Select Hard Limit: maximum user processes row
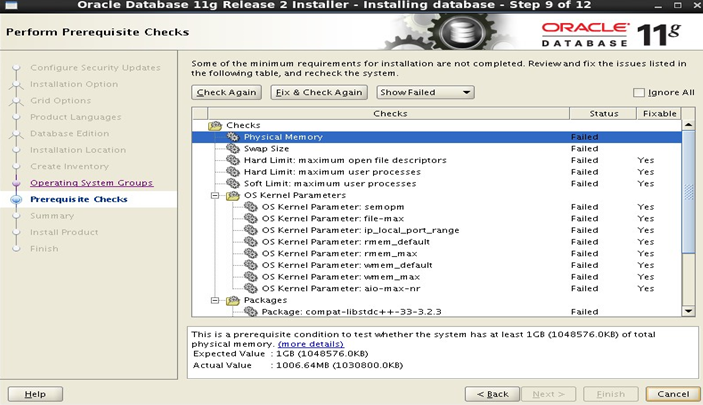Viewport: 703px width, 405px height. tap(437, 172)
